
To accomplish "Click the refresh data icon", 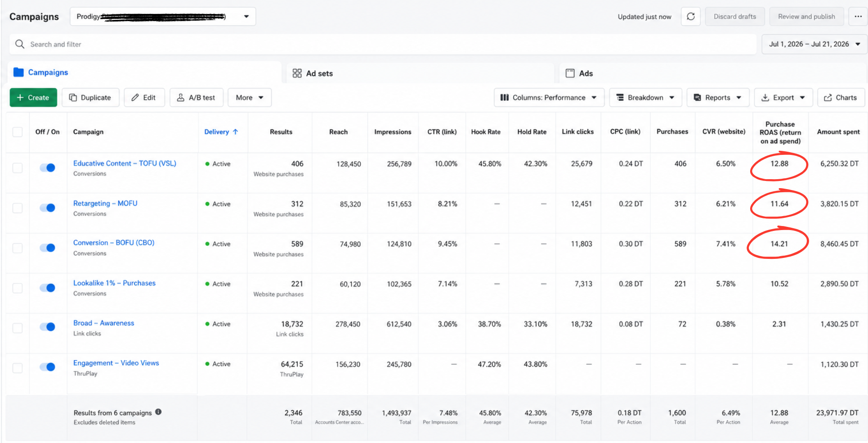I will 690,17.
